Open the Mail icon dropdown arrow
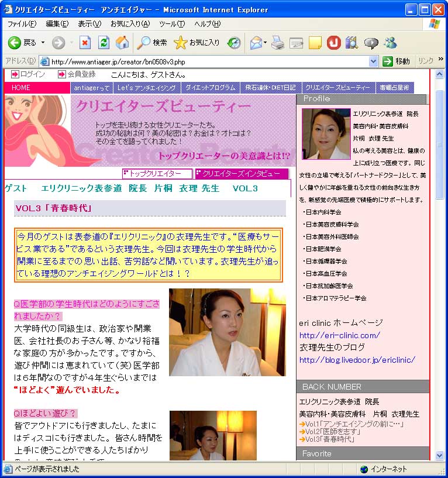This screenshot has height=478, width=448. tap(265, 43)
